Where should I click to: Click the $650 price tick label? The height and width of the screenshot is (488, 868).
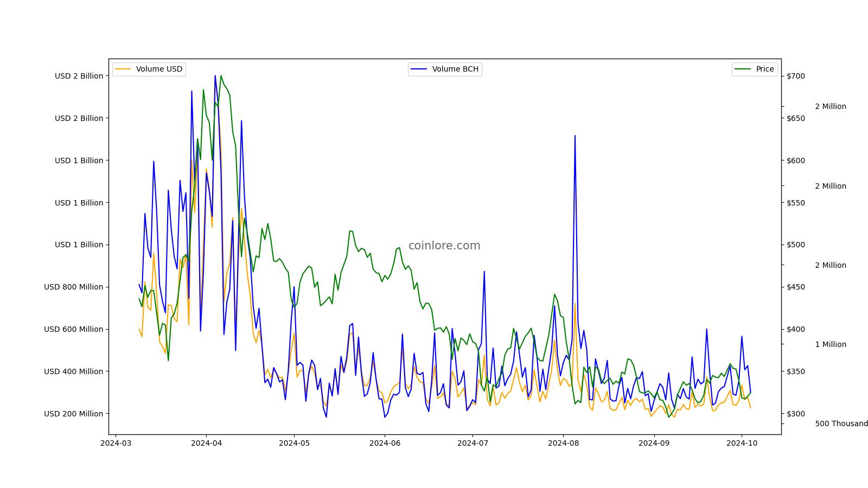(x=796, y=118)
